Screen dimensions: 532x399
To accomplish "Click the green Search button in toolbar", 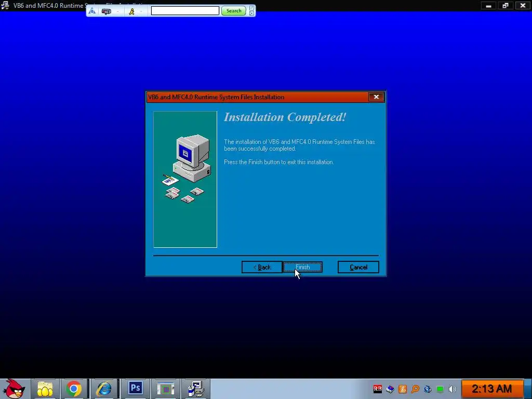I will pos(234,11).
